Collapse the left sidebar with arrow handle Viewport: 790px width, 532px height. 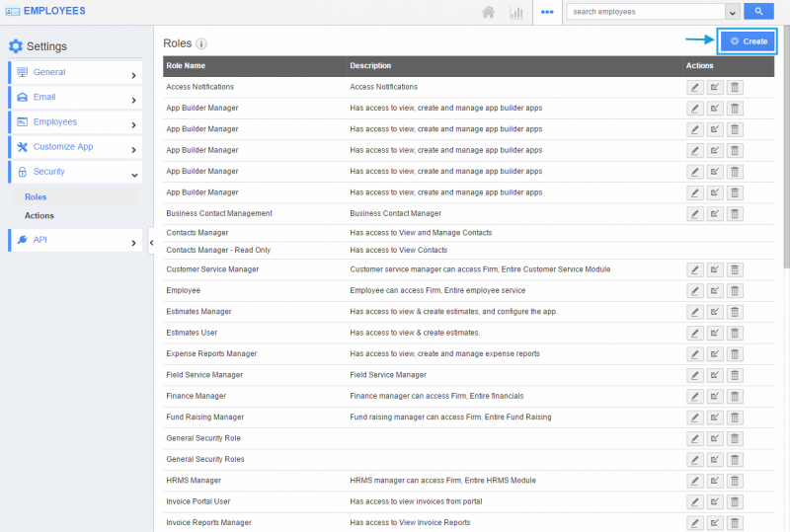(x=150, y=242)
